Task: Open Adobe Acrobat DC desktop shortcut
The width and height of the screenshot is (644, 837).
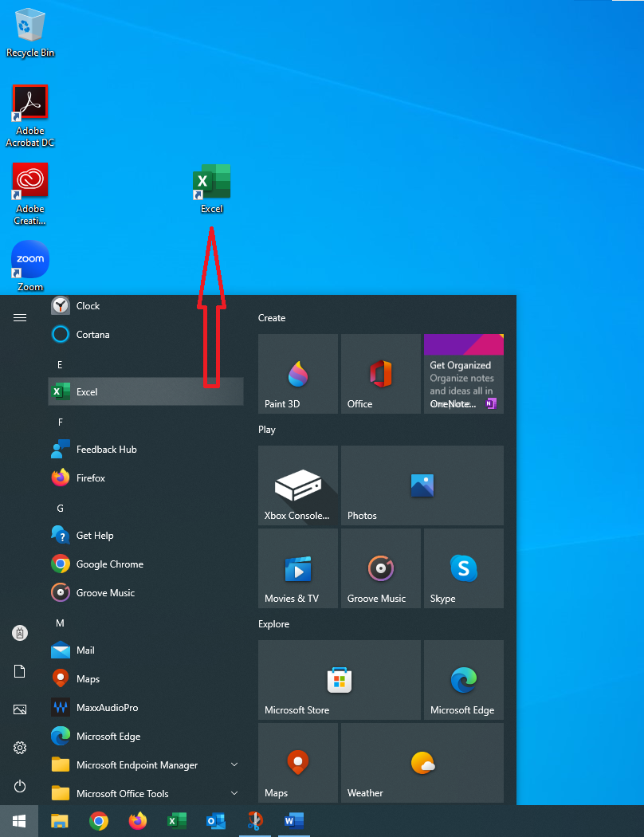Action: coord(29,102)
